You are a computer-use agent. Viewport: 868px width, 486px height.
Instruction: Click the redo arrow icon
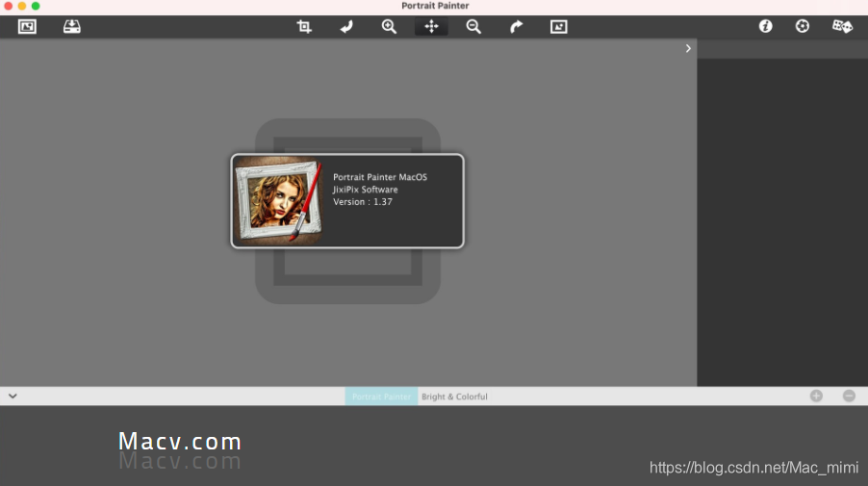point(516,27)
